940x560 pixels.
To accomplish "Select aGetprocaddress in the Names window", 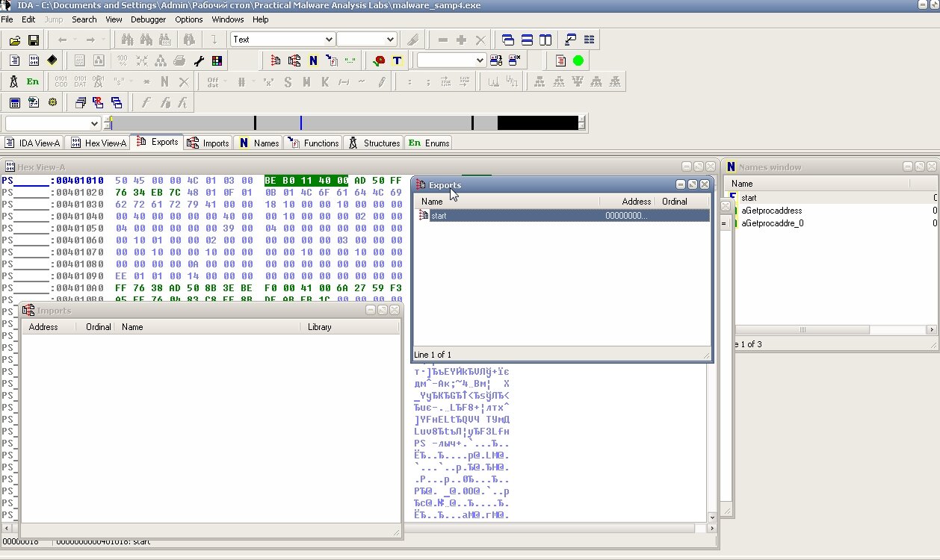I will pyautogui.click(x=771, y=211).
